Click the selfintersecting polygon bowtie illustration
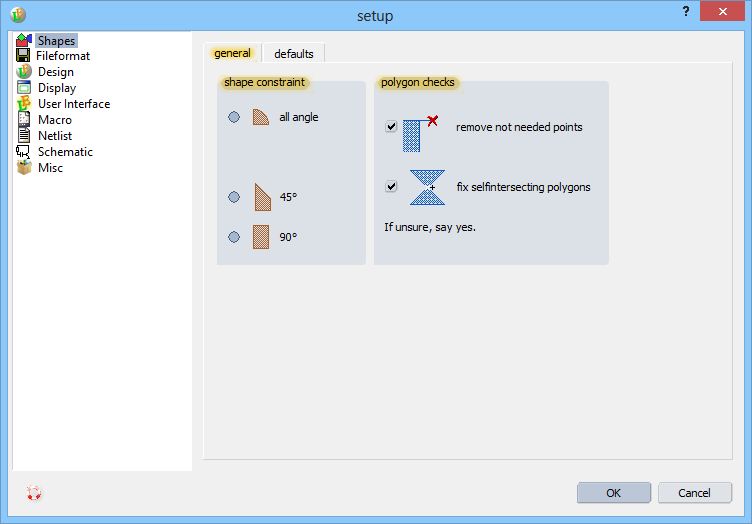752x524 pixels. pyautogui.click(x=427, y=187)
